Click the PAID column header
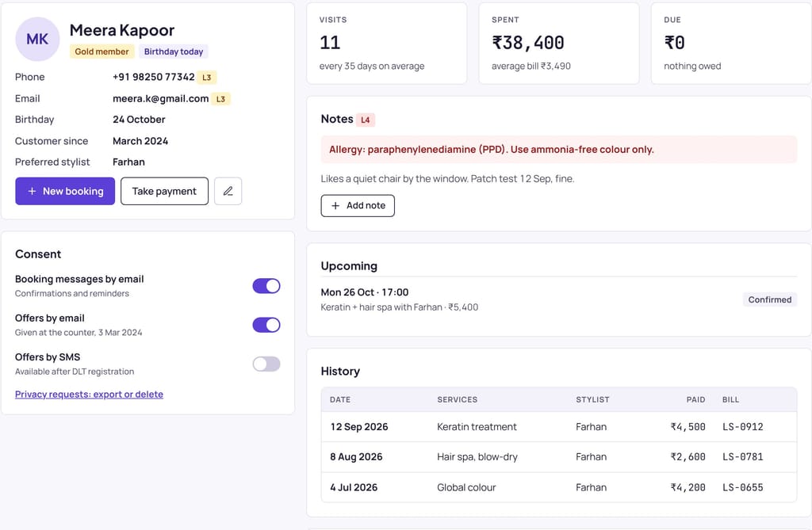This screenshot has height=530, width=812. click(696, 399)
